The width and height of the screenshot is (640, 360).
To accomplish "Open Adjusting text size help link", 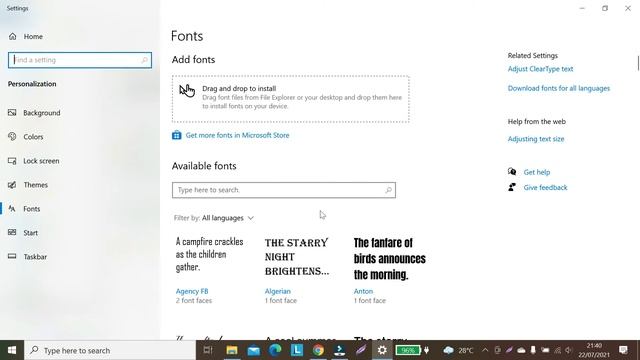I will point(536,139).
